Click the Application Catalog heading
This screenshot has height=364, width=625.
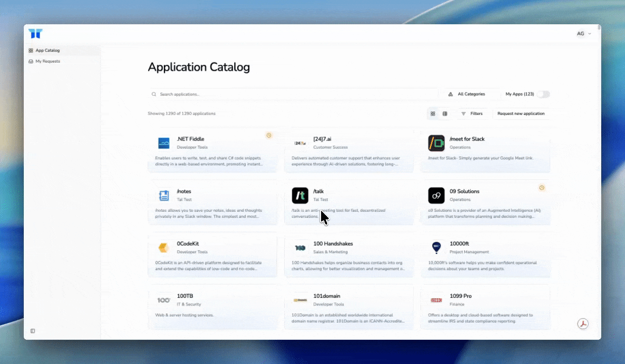pyautogui.click(x=199, y=67)
